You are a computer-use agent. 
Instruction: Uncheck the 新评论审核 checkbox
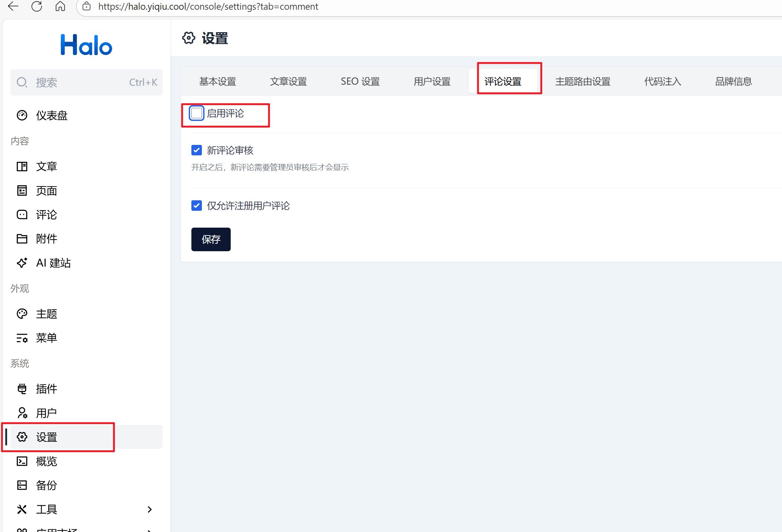point(197,150)
